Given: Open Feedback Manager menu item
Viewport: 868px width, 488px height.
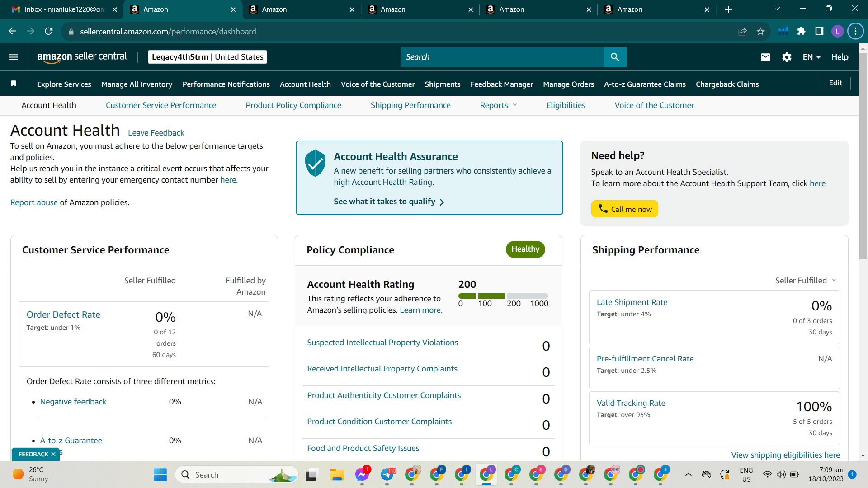Looking at the screenshot, I should tap(502, 84).
